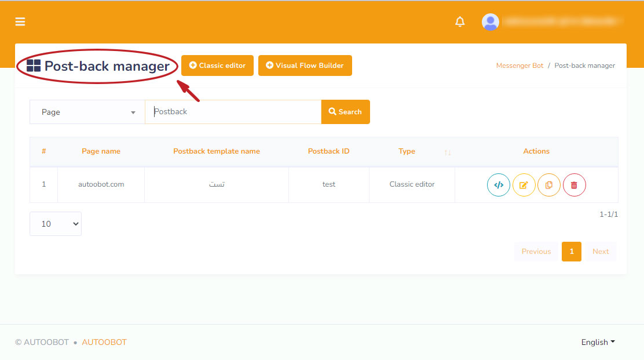This screenshot has width=644, height=360.
Task: Create postback with Classic editor button
Action: [x=217, y=66]
